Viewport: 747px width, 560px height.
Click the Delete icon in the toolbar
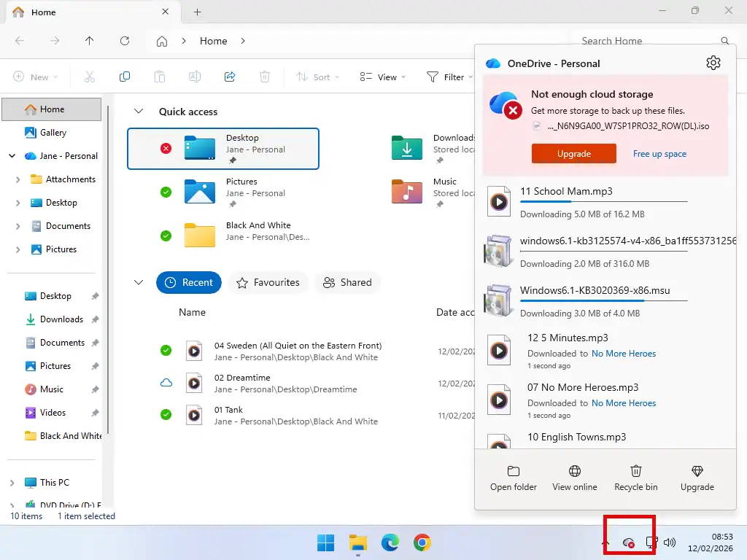[265, 76]
